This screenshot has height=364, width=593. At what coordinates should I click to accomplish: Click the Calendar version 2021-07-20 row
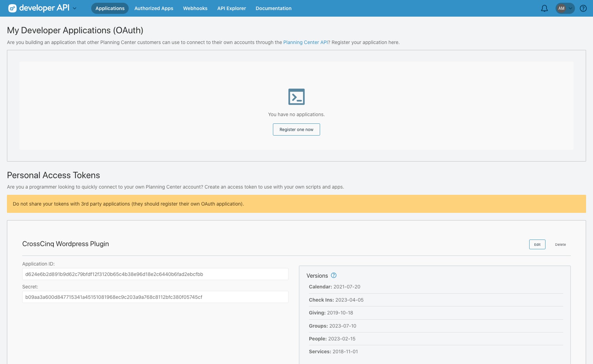pyautogui.click(x=436, y=287)
